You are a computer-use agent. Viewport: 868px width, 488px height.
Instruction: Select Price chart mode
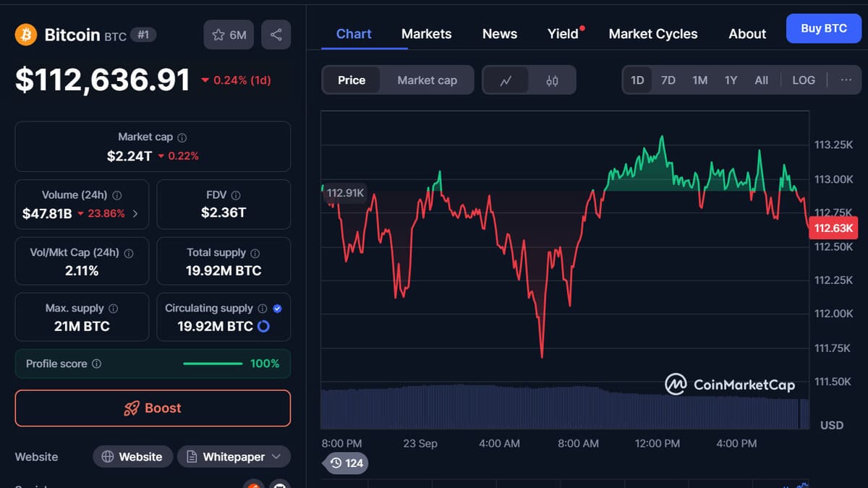click(352, 80)
